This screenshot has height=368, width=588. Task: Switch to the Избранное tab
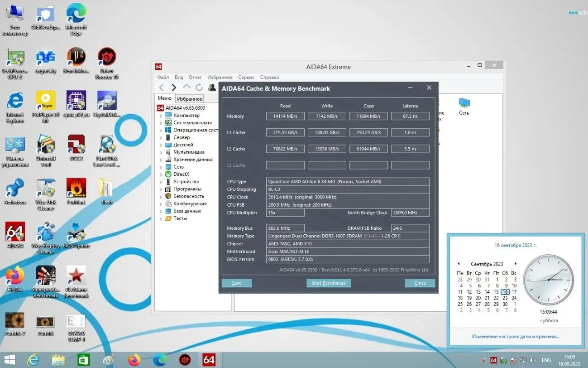(189, 98)
